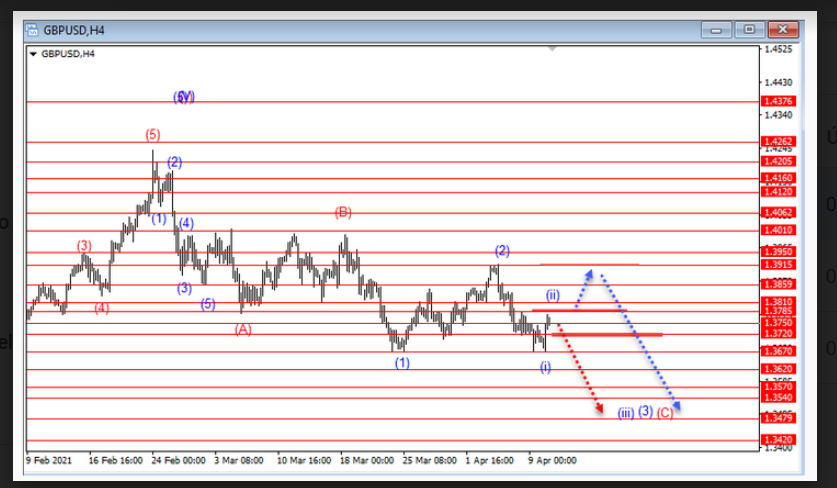
Task: Click the 1.3420 price level label
Action: [x=778, y=438]
